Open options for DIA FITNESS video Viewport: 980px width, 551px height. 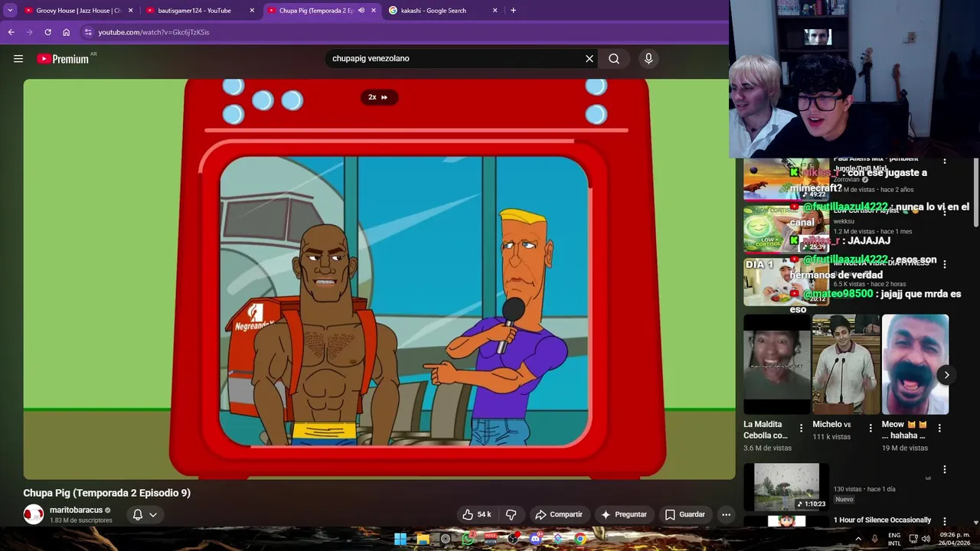(x=944, y=264)
